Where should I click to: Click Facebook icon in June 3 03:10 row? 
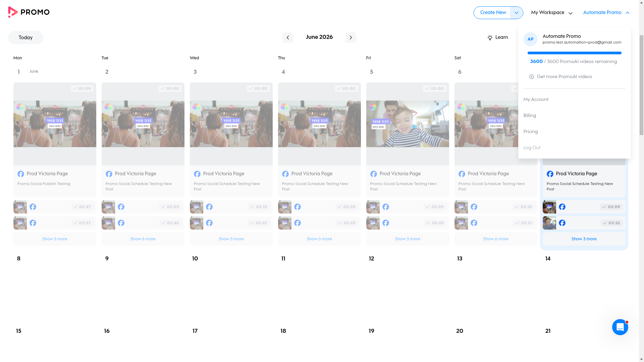(209, 207)
